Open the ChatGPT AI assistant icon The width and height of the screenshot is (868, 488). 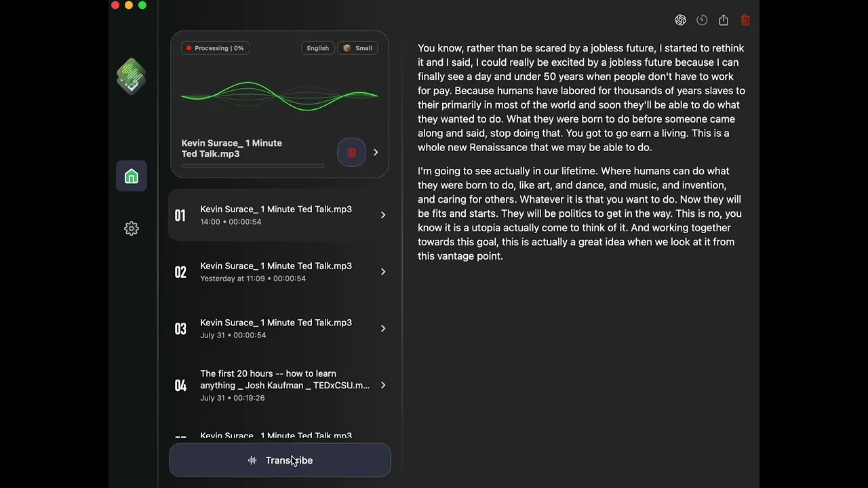(x=680, y=20)
